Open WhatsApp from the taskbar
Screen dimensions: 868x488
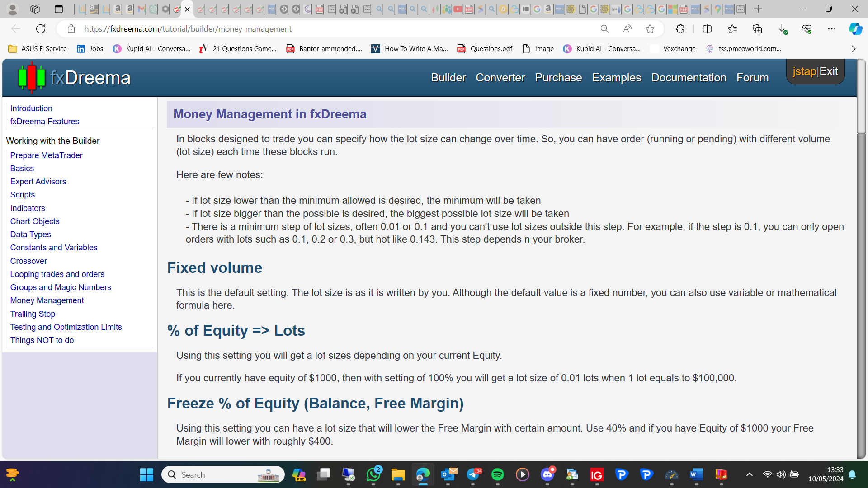[x=374, y=474]
